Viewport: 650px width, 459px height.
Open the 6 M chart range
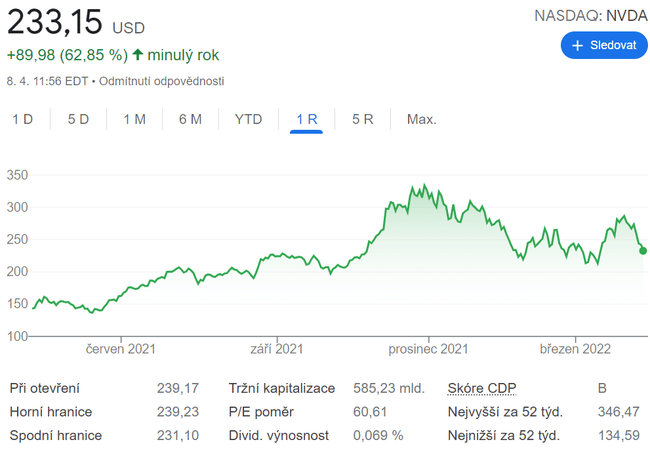click(190, 119)
